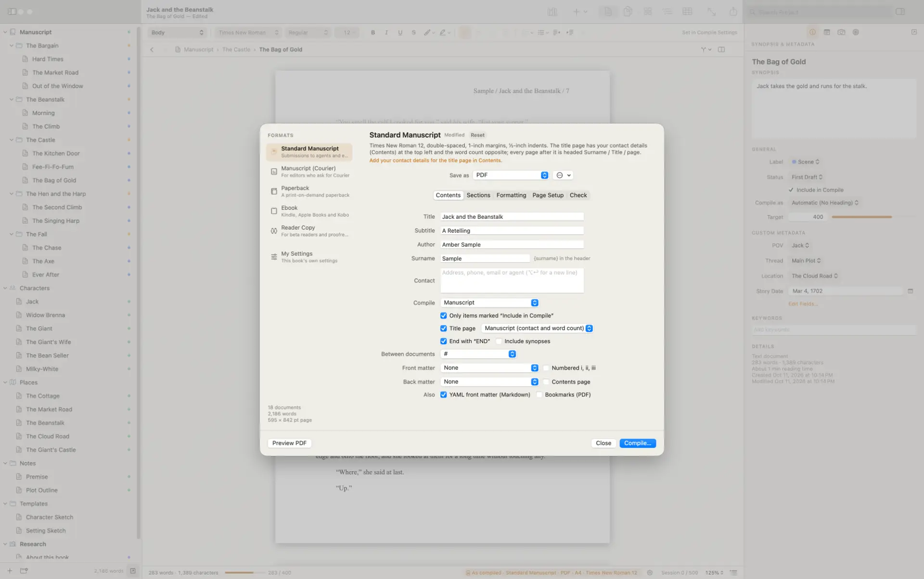Toggle Include in Compile in inspector
This screenshot has height=579, width=924.
(791, 190)
